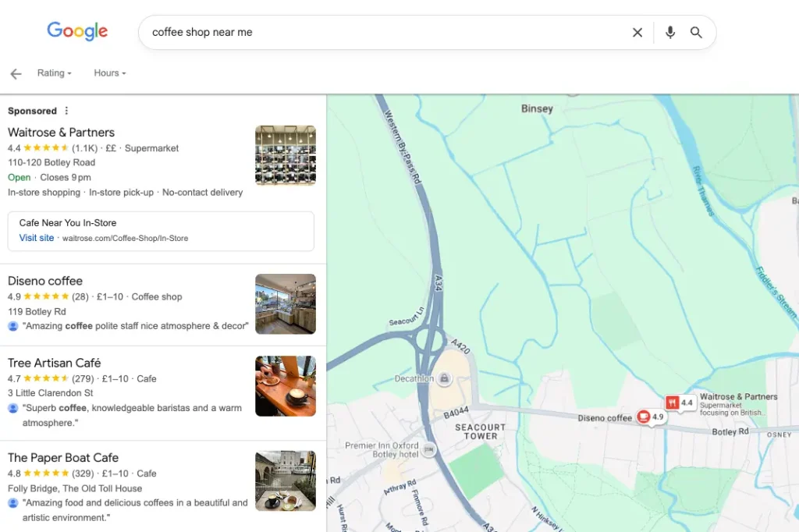Click the '110-120 Botley Road' address text

(x=51, y=162)
